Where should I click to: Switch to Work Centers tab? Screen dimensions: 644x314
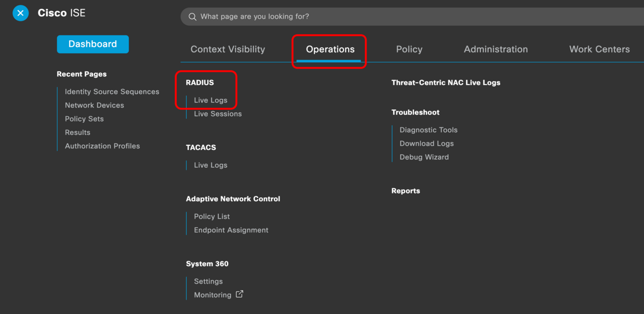coord(599,49)
